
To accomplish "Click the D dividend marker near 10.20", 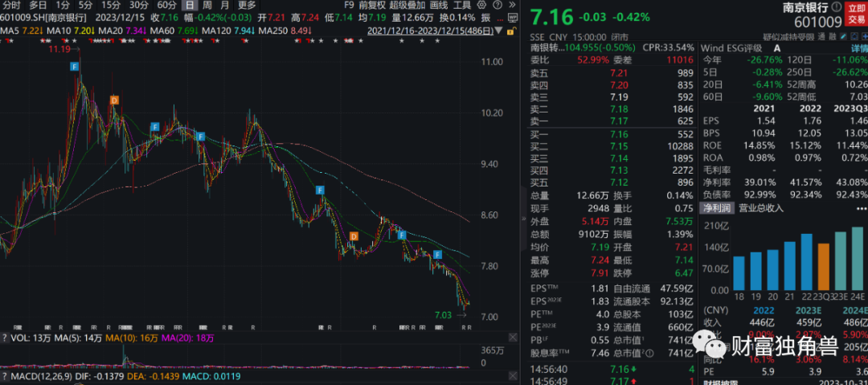I will tap(114, 100).
